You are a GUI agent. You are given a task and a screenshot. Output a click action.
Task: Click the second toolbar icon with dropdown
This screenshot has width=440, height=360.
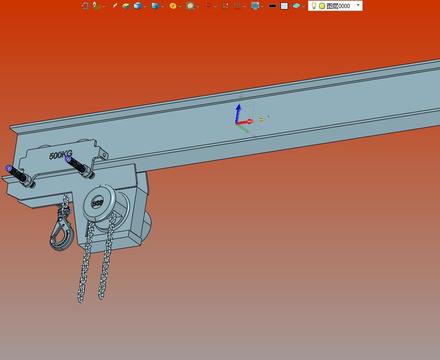tap(97, 6)
